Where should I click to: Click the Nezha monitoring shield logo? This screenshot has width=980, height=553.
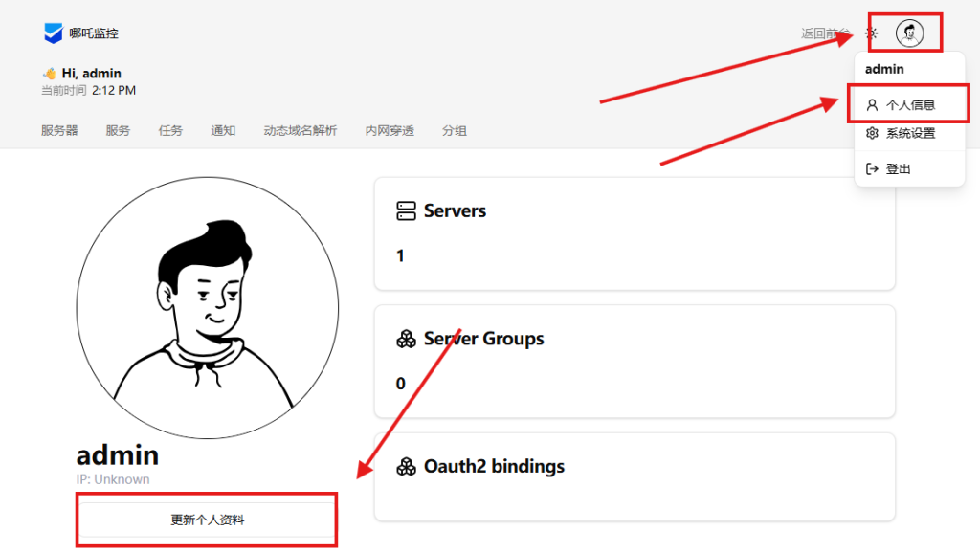pos(53,33)
